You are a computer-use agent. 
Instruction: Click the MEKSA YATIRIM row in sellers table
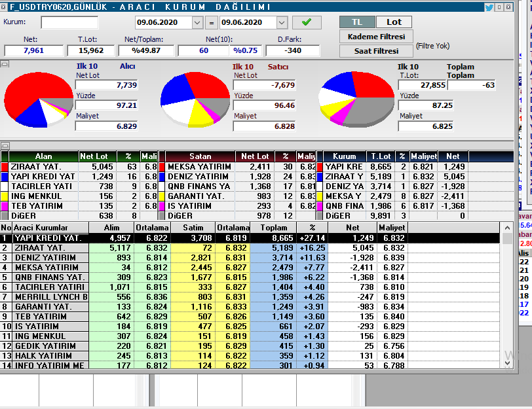tap(237, 167)
